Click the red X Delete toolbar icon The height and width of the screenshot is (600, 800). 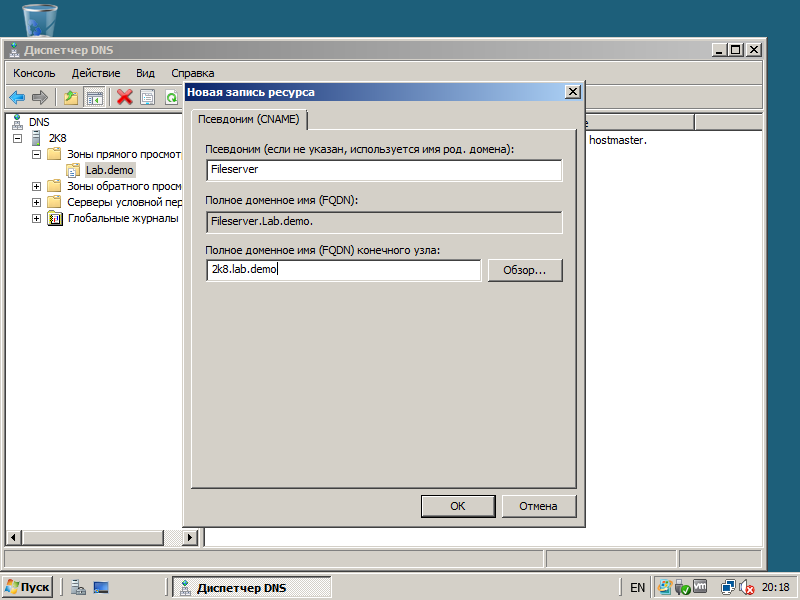[x=124, y=97]
